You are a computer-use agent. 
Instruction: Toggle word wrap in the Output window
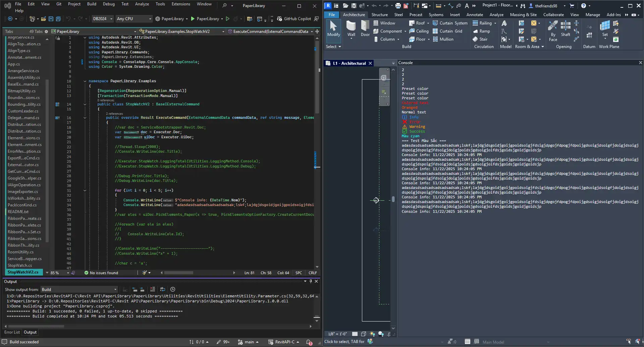click(x=163, y=289)
